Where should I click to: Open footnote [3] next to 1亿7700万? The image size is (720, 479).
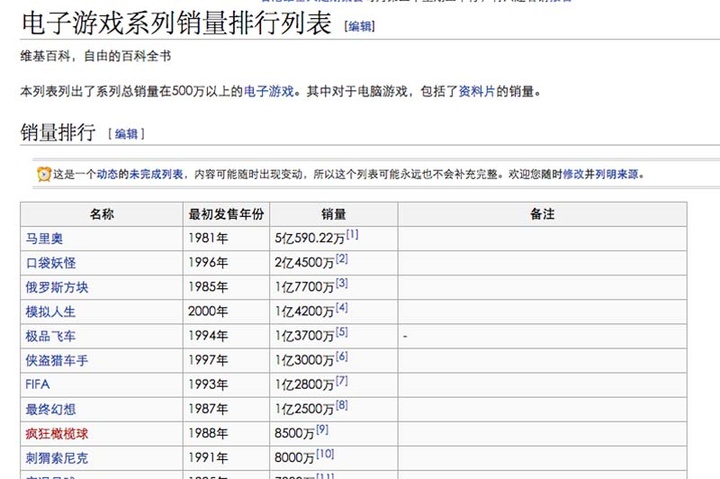point(342,283)
